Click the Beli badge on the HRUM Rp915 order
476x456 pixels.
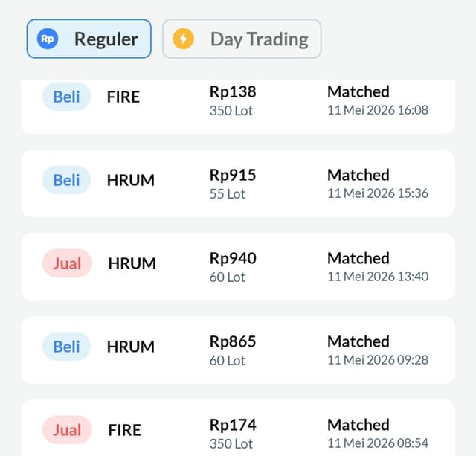click(x=66, y=180)
